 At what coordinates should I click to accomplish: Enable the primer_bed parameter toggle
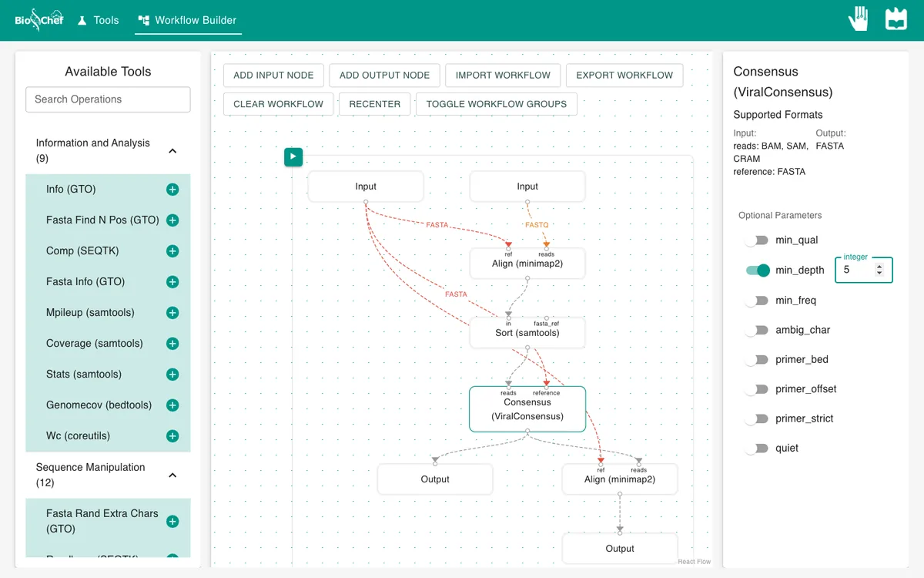[758, 360]
